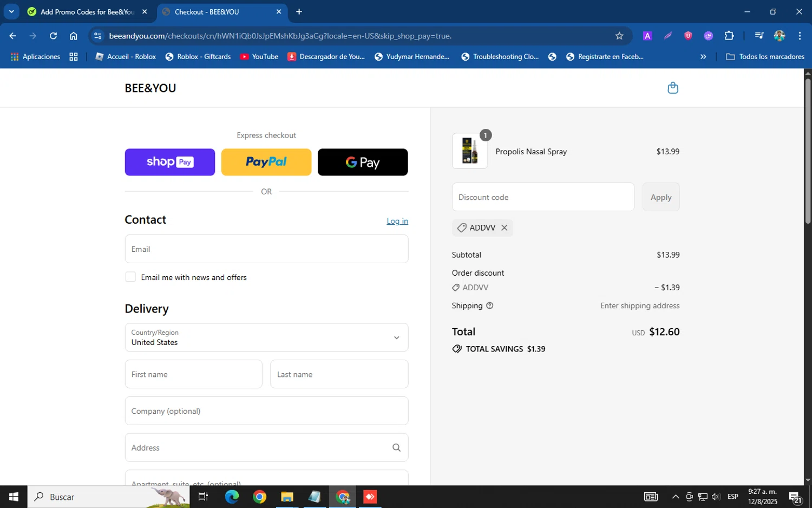Open Registrarte en Faceb... bookmark
This screenshot has height=508, width=812.
[605, 56]
